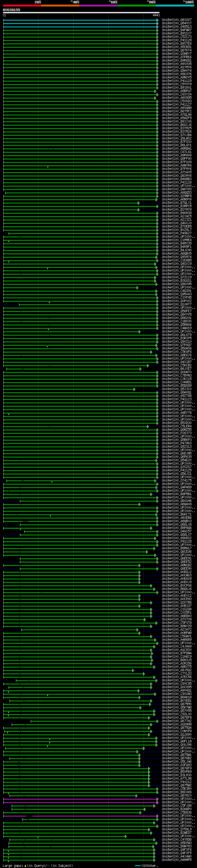Select label UniRef100_A9S995
Image resolution: width=197 pixels, height=868 pixels.
[x=177, y=98]
